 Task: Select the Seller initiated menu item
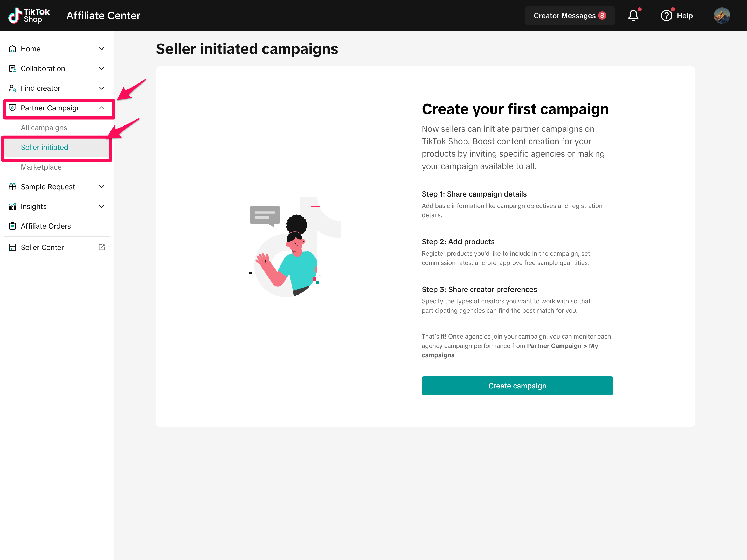point(45,148)
